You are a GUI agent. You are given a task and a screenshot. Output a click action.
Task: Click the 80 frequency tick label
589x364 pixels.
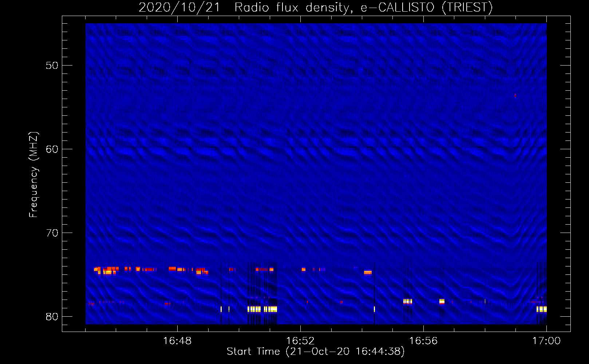coord(52,317)
